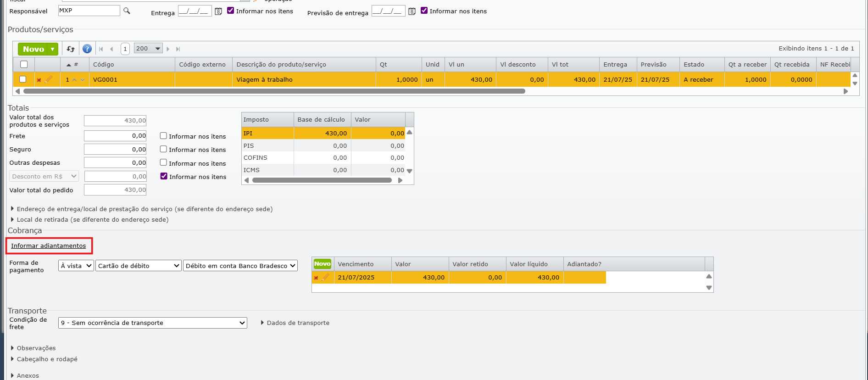Toggle the select-all checkbox in products header
This screenshot has height=380, width=868.
(x=24, y=64)
